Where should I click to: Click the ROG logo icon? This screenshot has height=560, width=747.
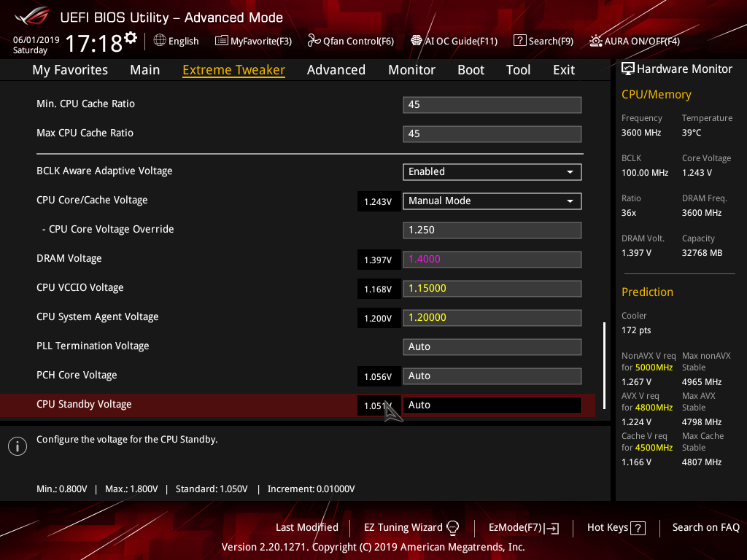pos(32,17)
